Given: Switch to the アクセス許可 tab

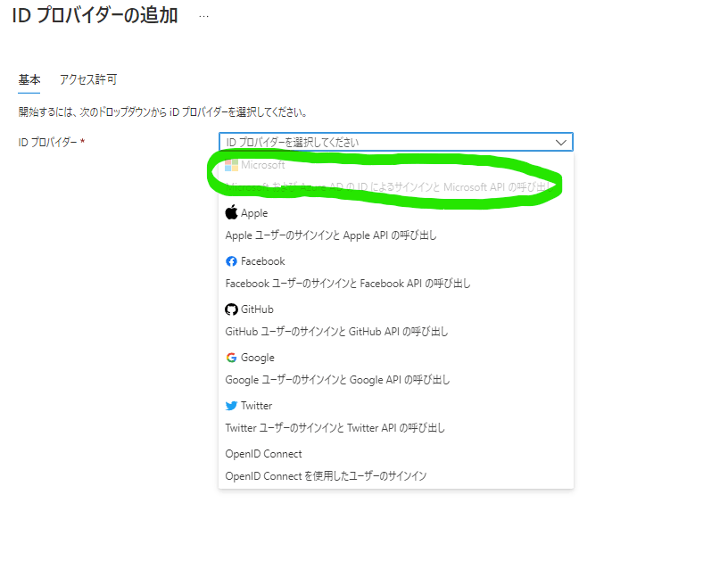Looking at the screenshot, I should (x=88, y=80).
